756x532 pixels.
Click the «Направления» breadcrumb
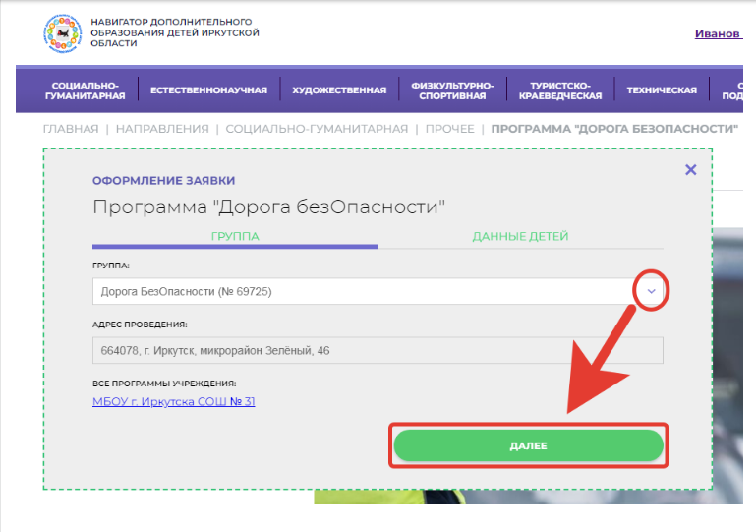(162, 129)
